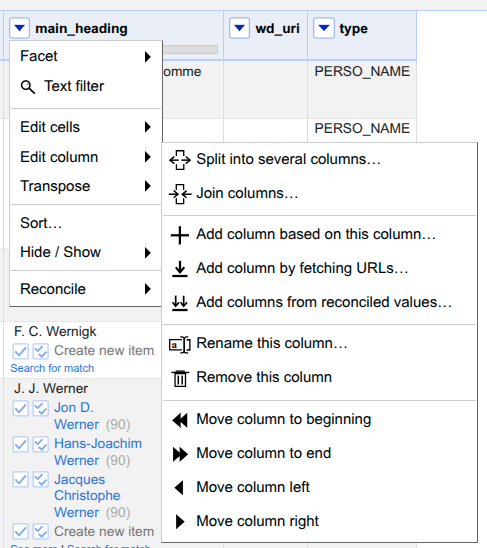Expand the Facet submenu

point(86,56)
